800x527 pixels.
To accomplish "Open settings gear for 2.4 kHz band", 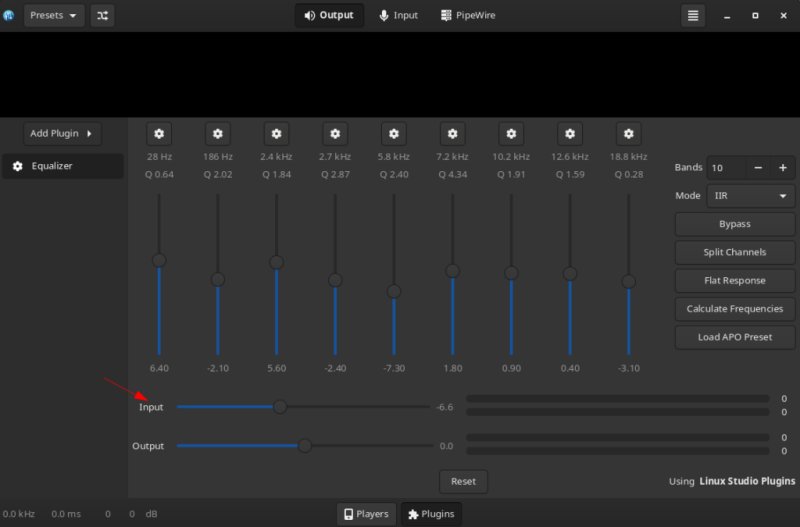I will point(277,134).
